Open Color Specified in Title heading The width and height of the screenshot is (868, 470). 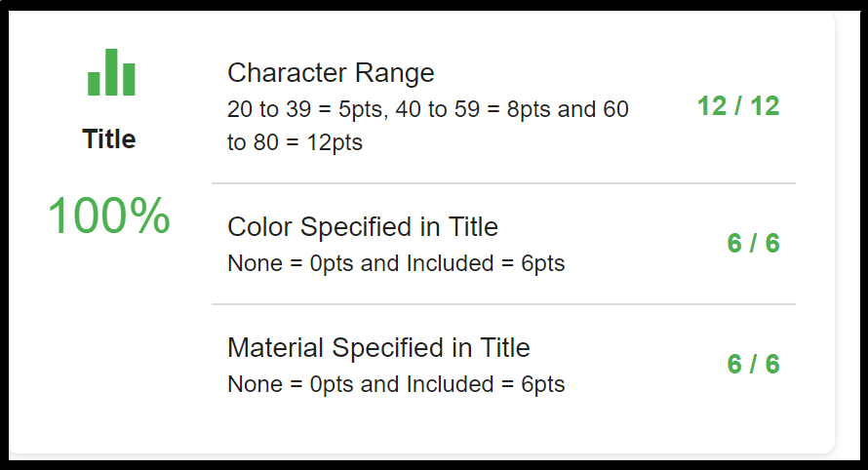[x=363, y=227]
